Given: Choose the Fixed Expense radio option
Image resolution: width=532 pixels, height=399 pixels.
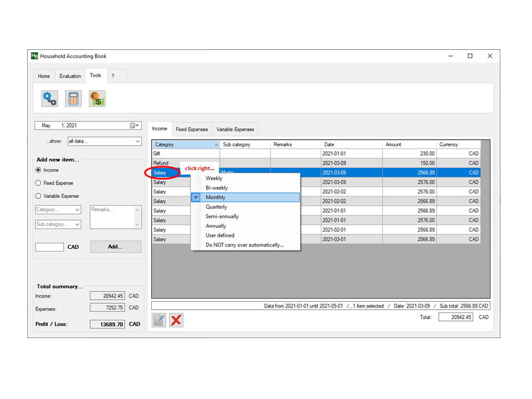Looking at the screenshot, I should [38, 183].
